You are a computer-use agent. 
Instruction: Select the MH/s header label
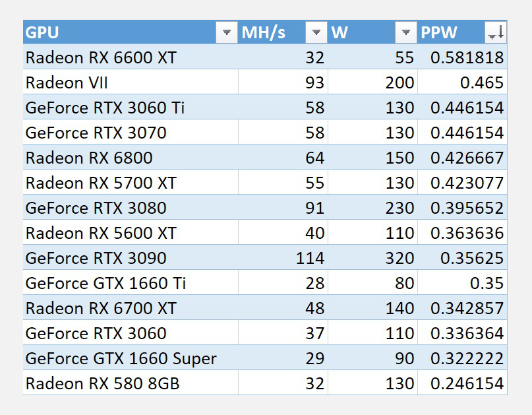(263, 32)
